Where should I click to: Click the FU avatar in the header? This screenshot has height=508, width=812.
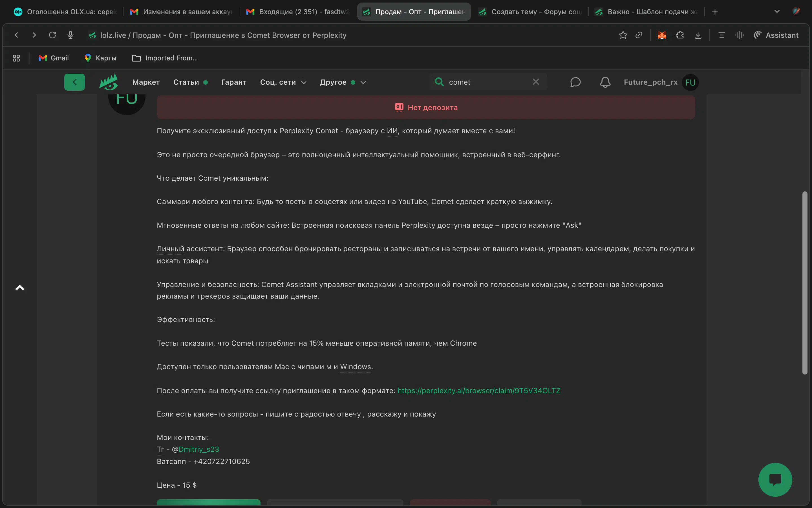690,82
